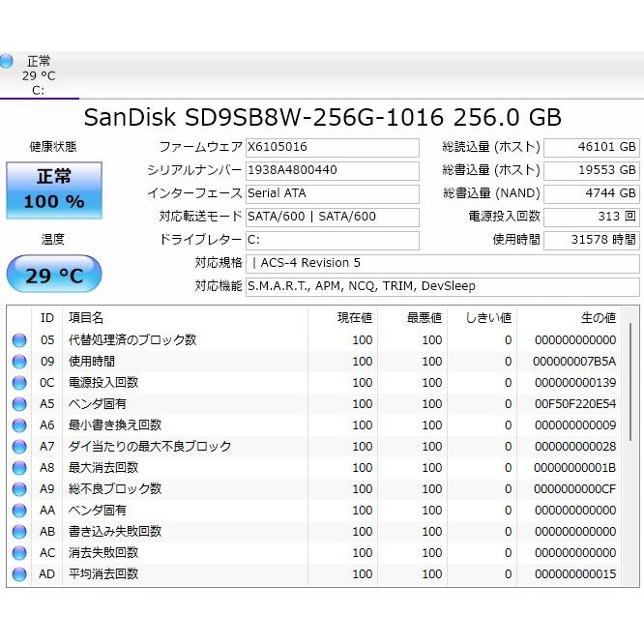This screenshot has height=644, width=644.
Task: Select the 総不良ブロック数 attribute name
Action: (115, 488)
